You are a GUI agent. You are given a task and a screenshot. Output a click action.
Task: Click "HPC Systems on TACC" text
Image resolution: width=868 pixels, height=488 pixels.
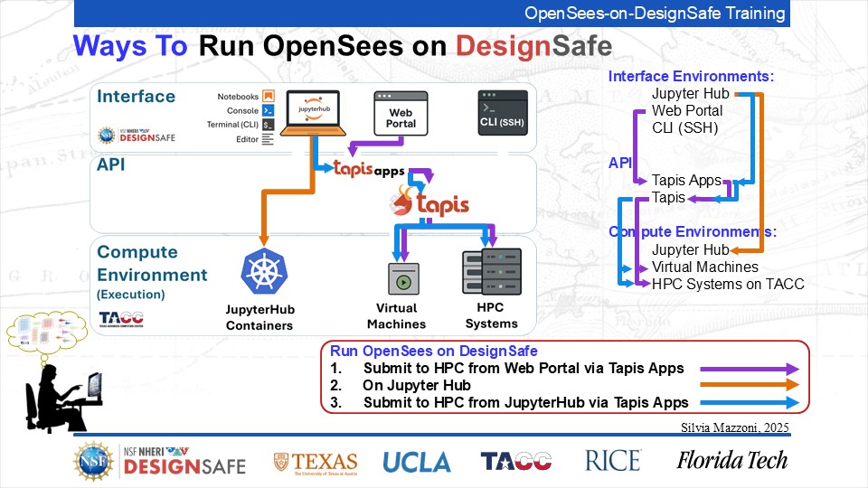[x=728, y=284]
